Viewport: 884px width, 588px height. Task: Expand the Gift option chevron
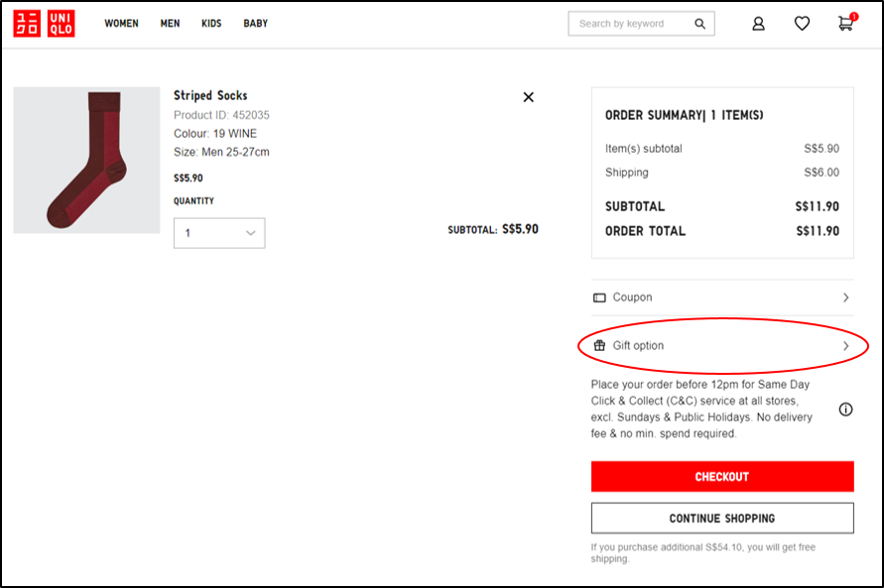coord(845,346)
